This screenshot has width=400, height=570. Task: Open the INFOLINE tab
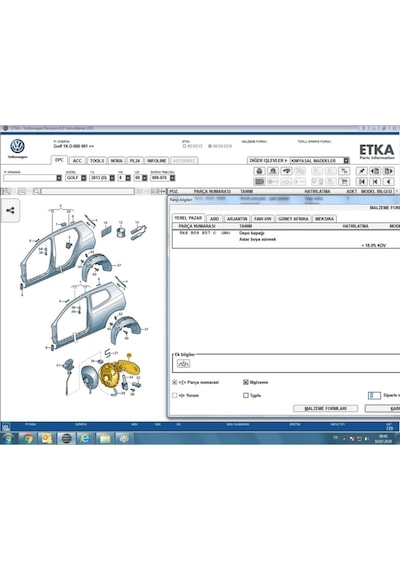coord(157,161)
